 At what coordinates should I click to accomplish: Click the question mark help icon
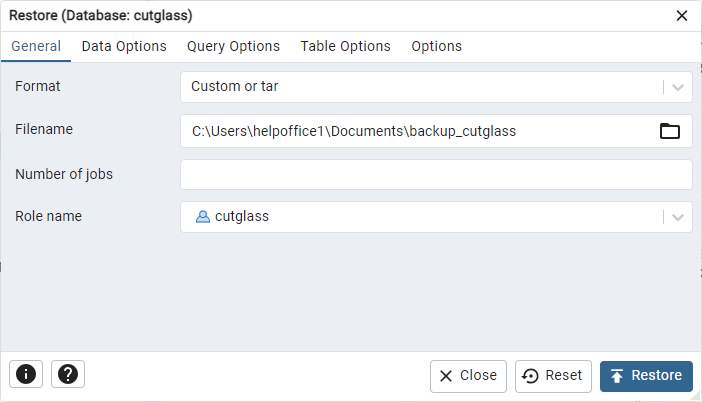pos(68,374)
